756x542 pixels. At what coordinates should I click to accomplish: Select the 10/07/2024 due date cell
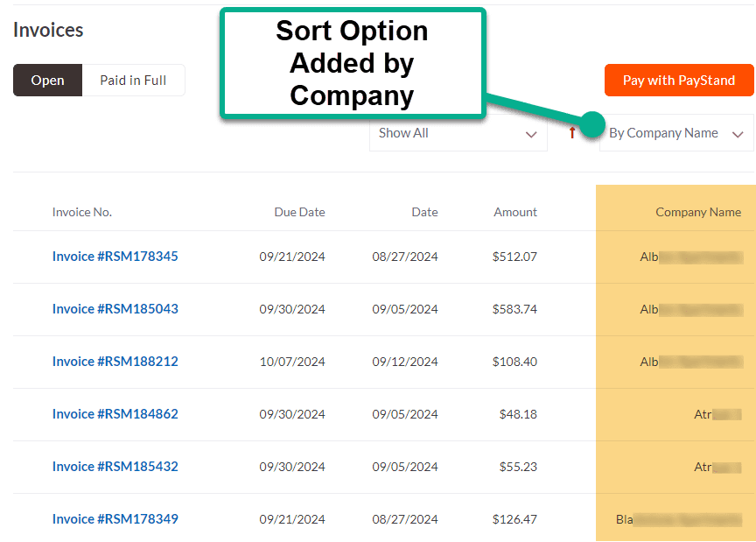point(292,362)
